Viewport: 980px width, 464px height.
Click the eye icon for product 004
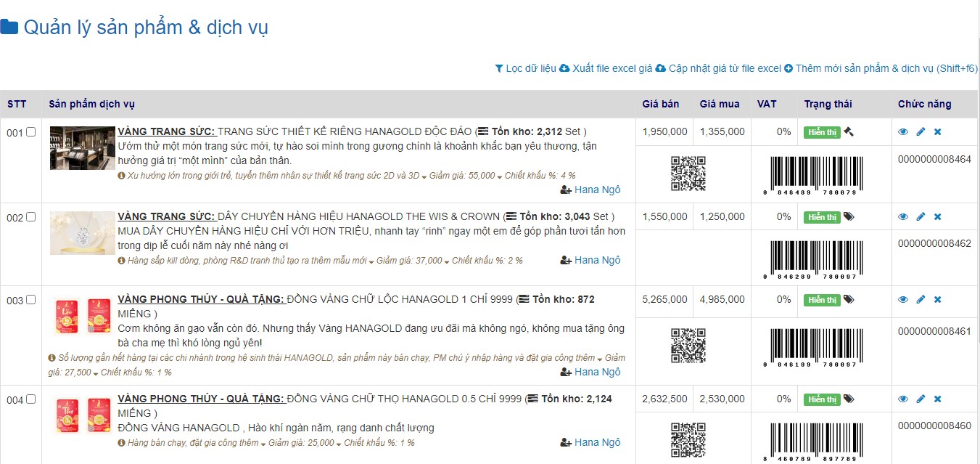[903, 399]
